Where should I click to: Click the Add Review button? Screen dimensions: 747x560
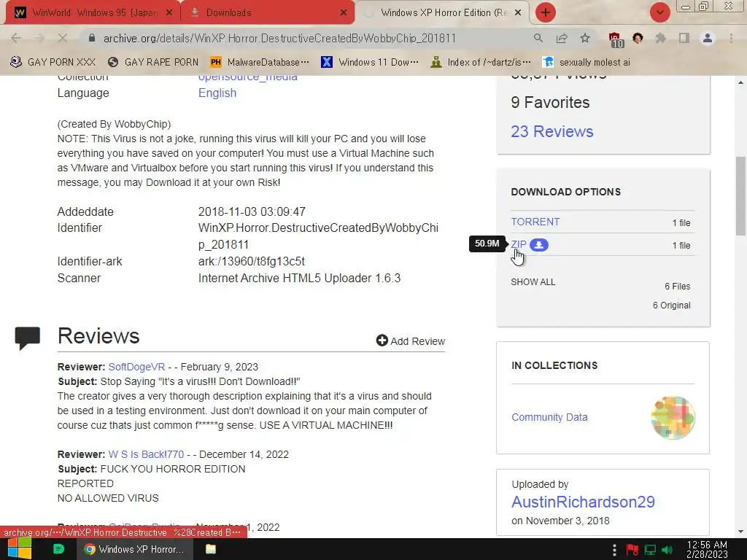410,341
